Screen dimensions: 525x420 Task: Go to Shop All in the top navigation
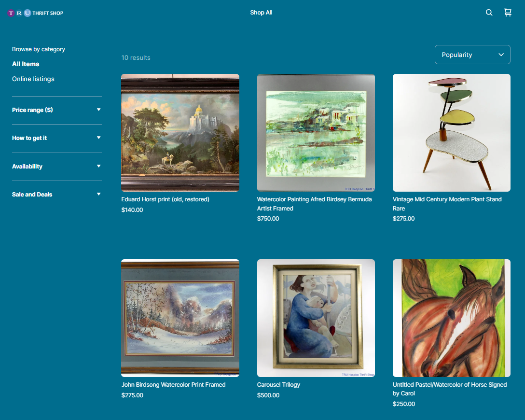(261, 13)
